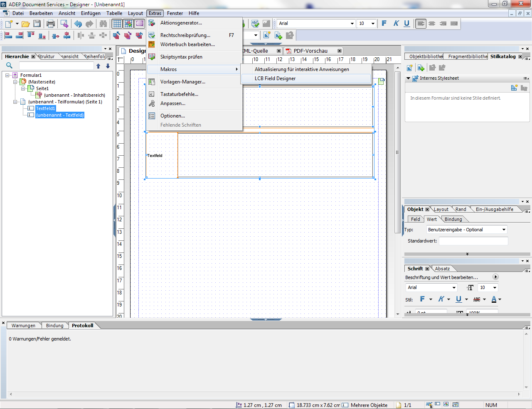This screenshot has width=532, height=409.
Task: Click the strikethrough ABC icon in Schrift
Action: 477,299
